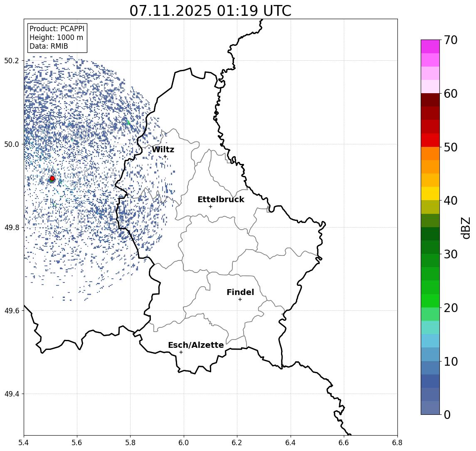
Task: Click the latitude axis label 49.8
Action: pos(12,227)
